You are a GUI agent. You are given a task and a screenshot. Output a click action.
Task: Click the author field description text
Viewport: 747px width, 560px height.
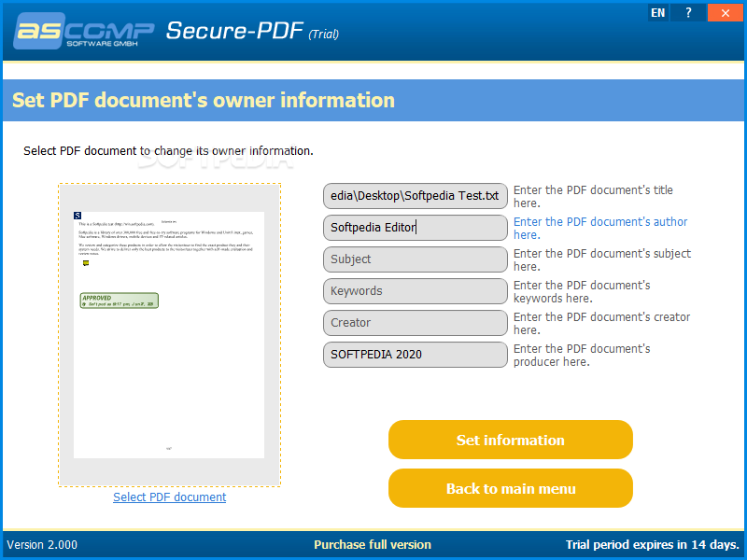[x=600, y=228]
